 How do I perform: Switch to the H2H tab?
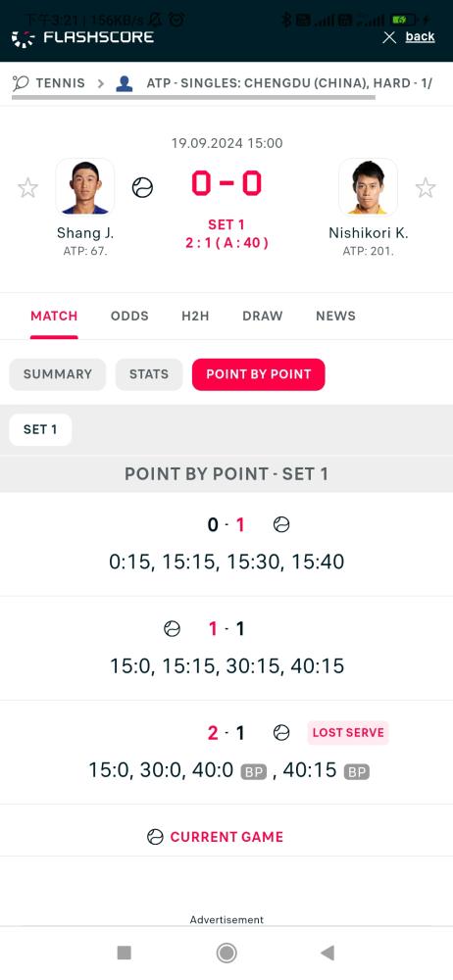click(x=195, y=316)
